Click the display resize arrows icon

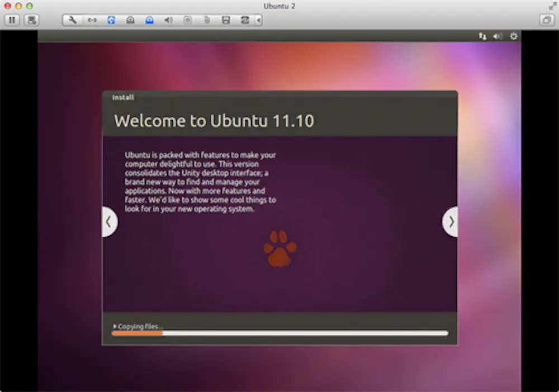tap(92, 20)
